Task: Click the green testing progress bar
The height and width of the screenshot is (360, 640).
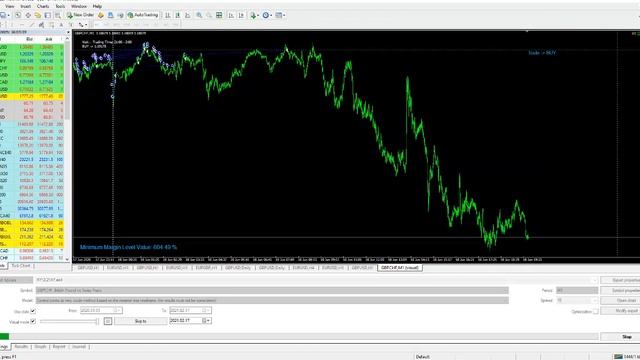Action: [x=4, y=336]
